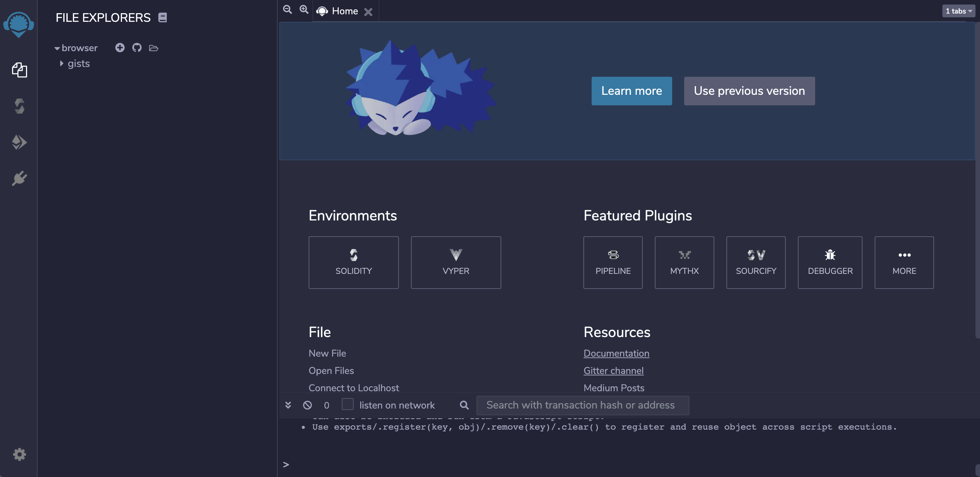Image resolution: width=980 pixels, height=477 pixels.
Task: Expand the gists folder
Action: pyautogui.click(x=62, y=64)
